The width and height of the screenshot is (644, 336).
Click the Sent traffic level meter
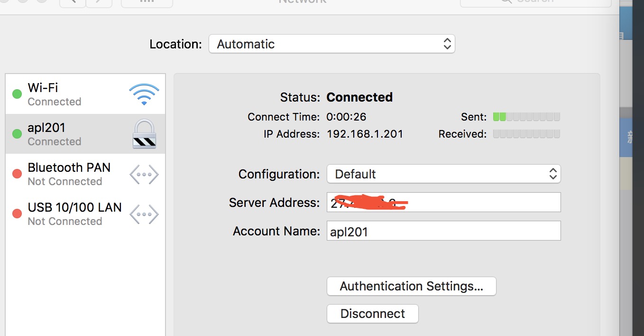pyautogui.click(x=526, y=117)
